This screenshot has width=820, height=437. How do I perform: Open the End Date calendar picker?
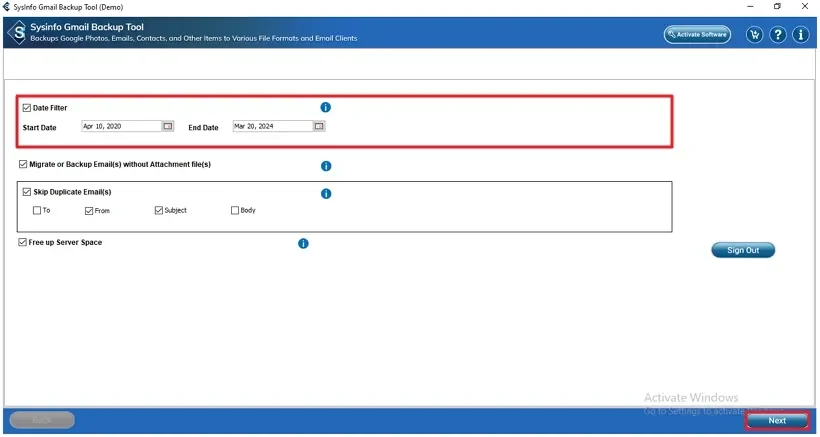pyautogui.click(x=319, y=126)
